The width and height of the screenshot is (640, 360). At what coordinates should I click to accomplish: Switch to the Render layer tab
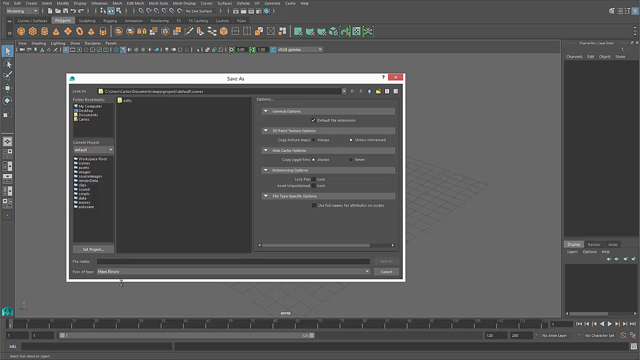click(594, 244)
